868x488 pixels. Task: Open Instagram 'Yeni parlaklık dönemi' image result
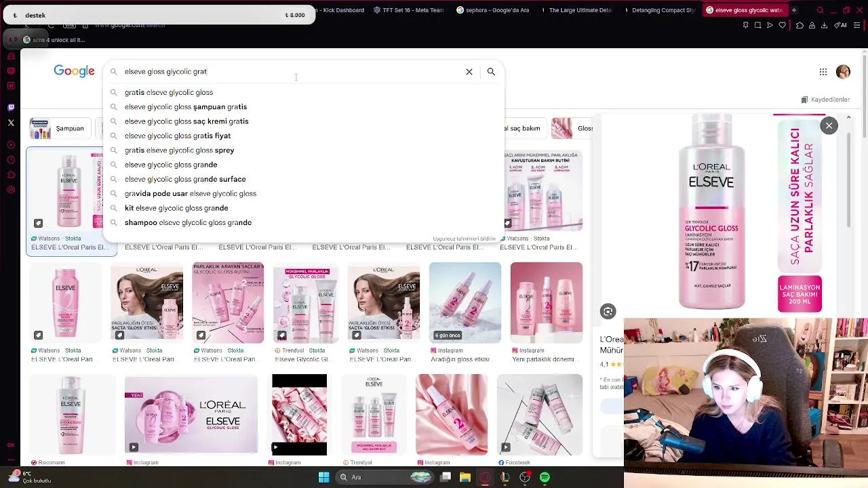click(547, 303)
